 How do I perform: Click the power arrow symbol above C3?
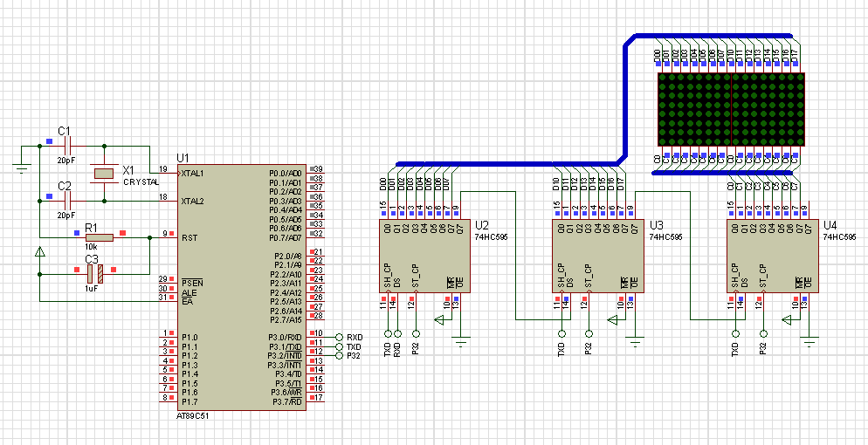[39, 254]
